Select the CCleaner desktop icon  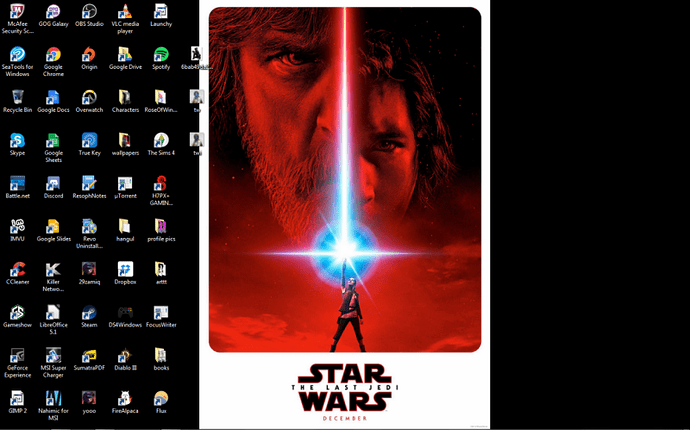tap(17, 270)
